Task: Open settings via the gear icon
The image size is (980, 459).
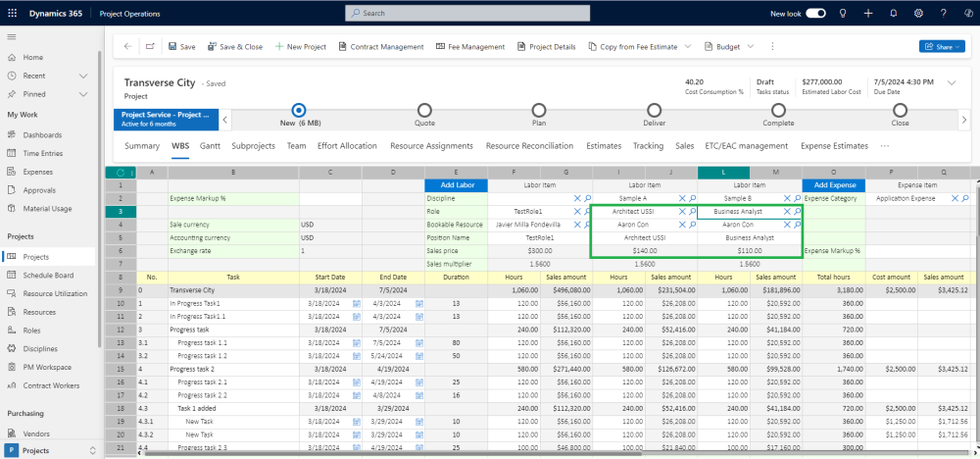Action: [x=918, y=14]
